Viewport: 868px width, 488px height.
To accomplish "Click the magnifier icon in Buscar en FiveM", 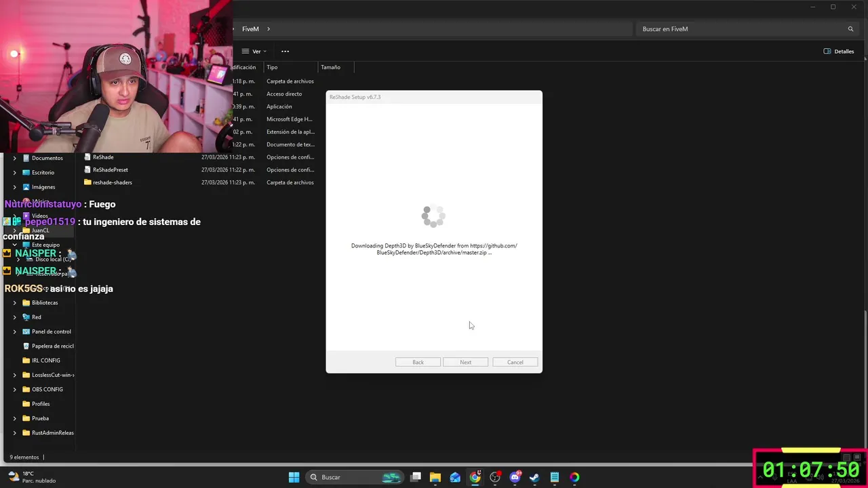I will click(850, 29).
